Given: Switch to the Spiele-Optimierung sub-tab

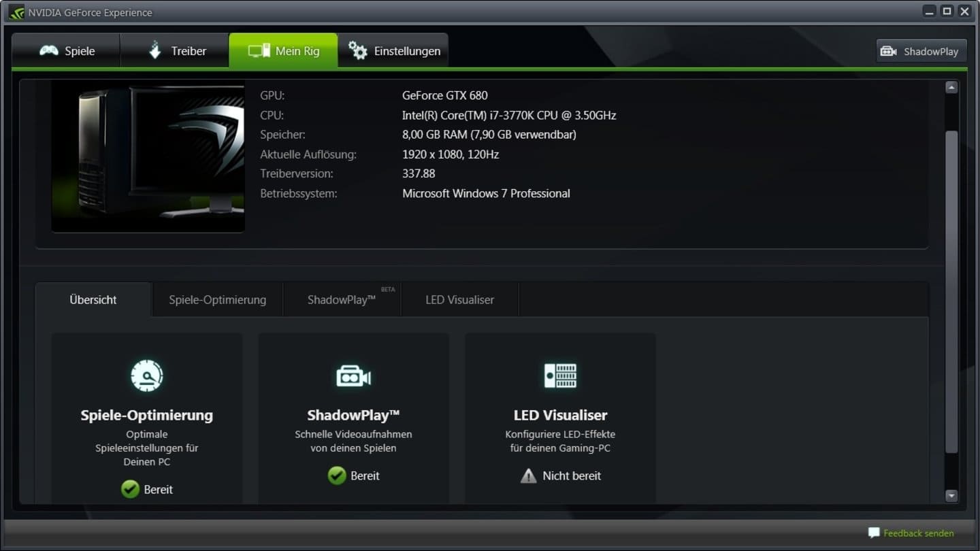Looking at the screenshot, I should click(217, 300).
